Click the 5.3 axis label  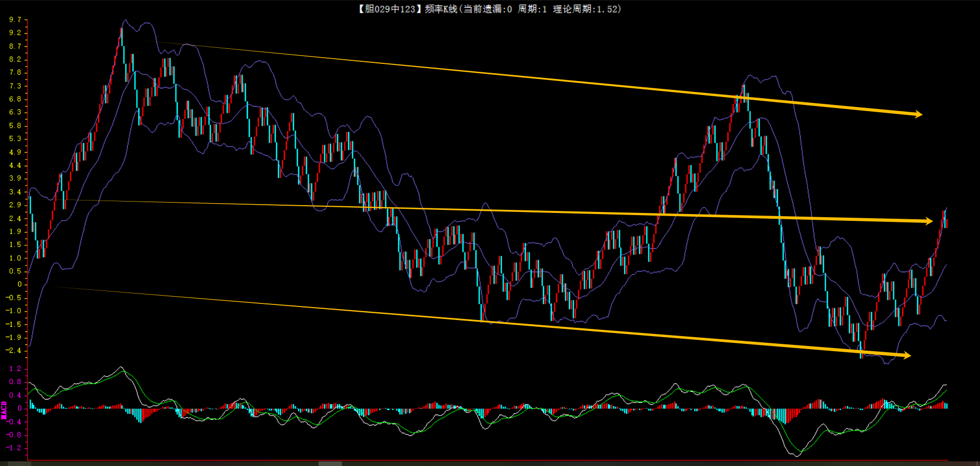pos(15,139)
